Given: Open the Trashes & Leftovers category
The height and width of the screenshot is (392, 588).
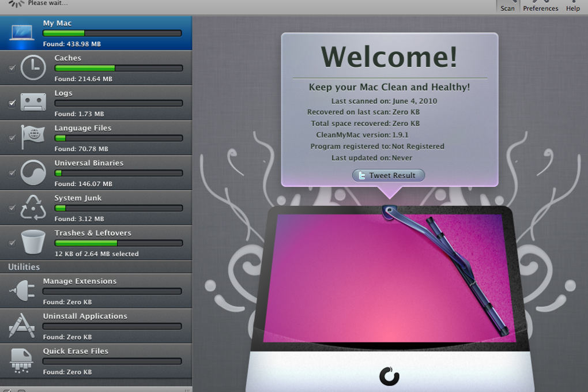Looking at the screenshot, I should tap(96, 243).
